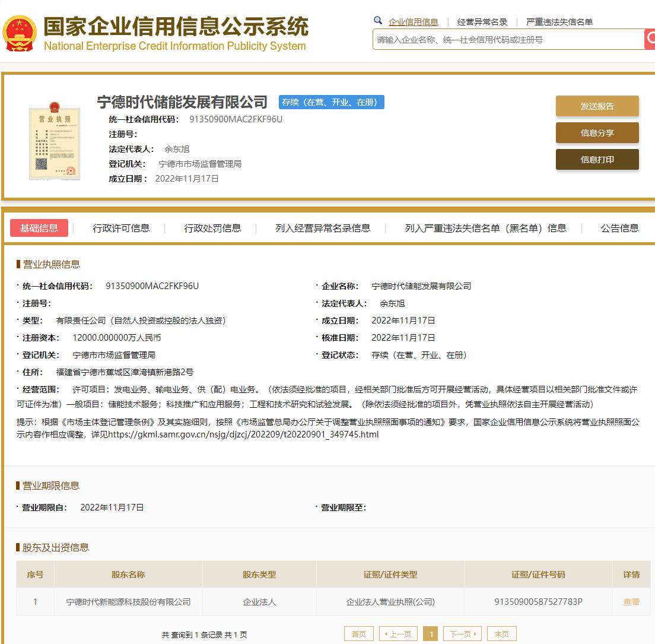Click the magnifier icon beside 企业信用信息

377,21
